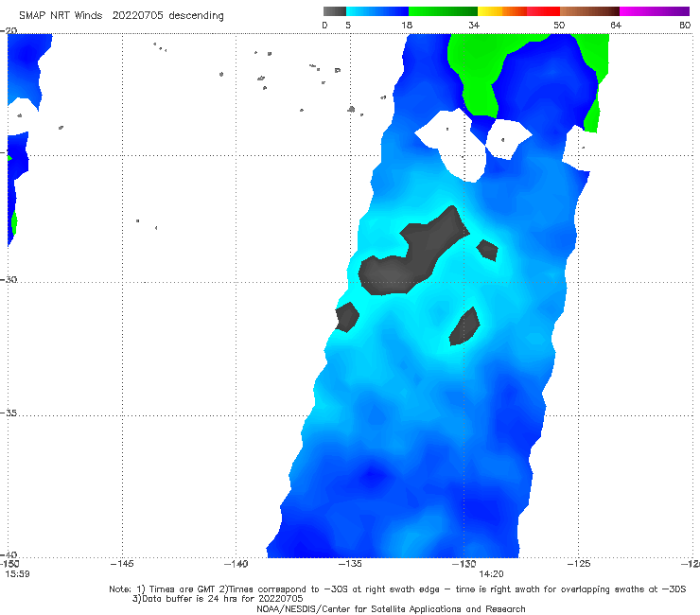Select the date "20220705" in the title
The width and height of the screenshot is (700, 615).
137,15
